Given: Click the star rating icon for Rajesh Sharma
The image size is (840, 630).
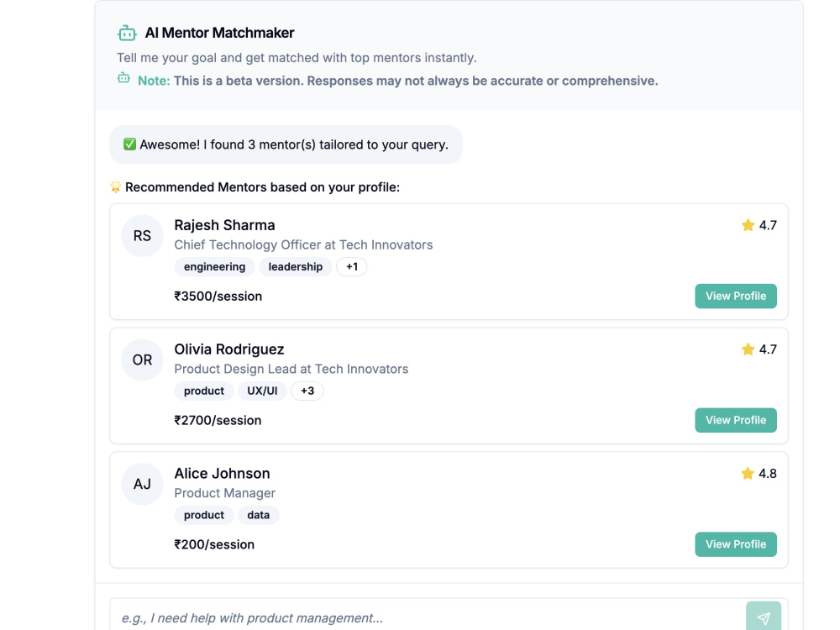Looking at the screenshot, I should pyautogui.click(x=748, y=225).
